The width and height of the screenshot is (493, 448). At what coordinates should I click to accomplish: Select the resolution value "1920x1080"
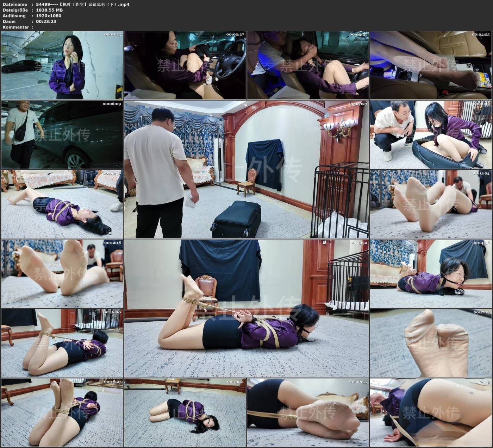click(x=49, y=16)
